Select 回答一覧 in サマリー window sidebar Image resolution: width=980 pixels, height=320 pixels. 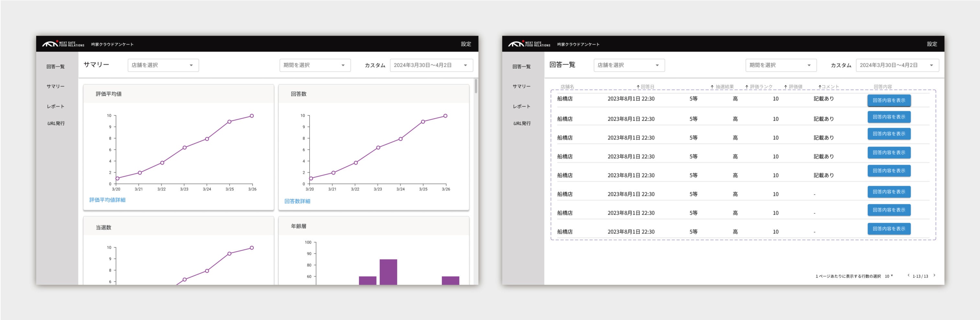(x=56, y=67)
